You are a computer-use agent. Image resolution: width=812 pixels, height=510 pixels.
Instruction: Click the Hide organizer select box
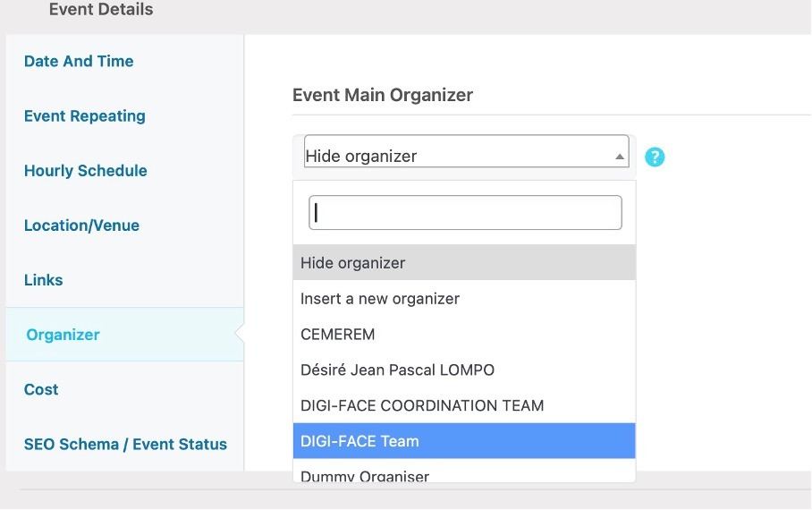466,151
